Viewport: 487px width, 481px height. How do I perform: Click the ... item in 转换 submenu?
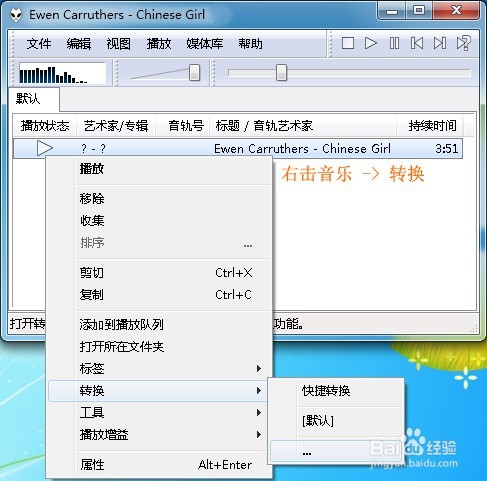click(337, 452)
